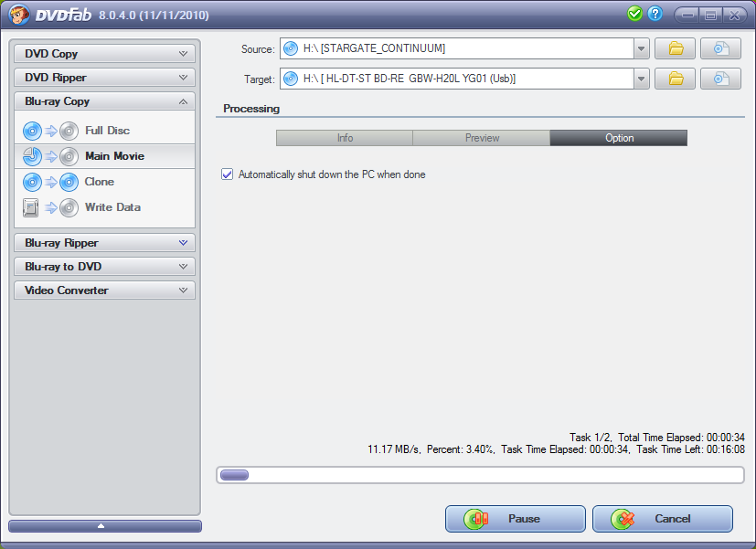Click the 11.17 MB/s speed text
756x549 pixels.
[x=393, y=449]
